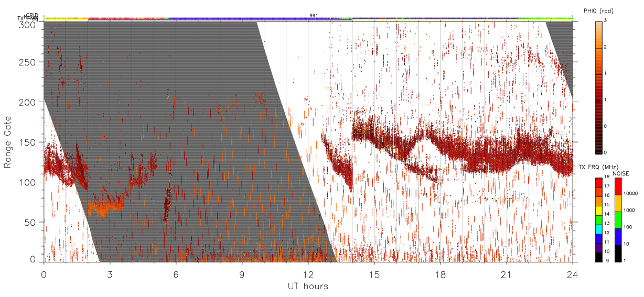Click the 'NOISE' legend title
644x297 pixels.
click(621, 173)
